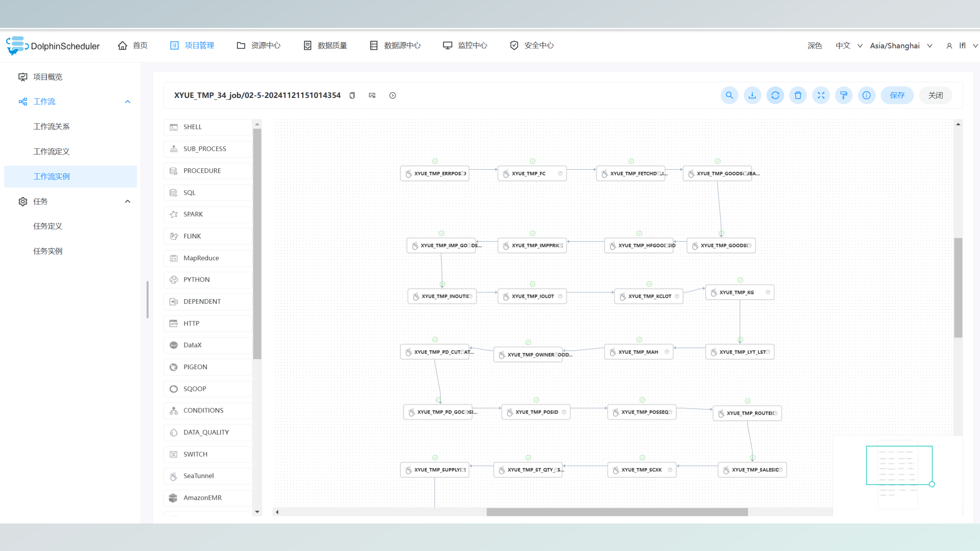Click the 保存 button
Image resolution: width=980 pixels, height=551 pixels.
coord(897,95)
